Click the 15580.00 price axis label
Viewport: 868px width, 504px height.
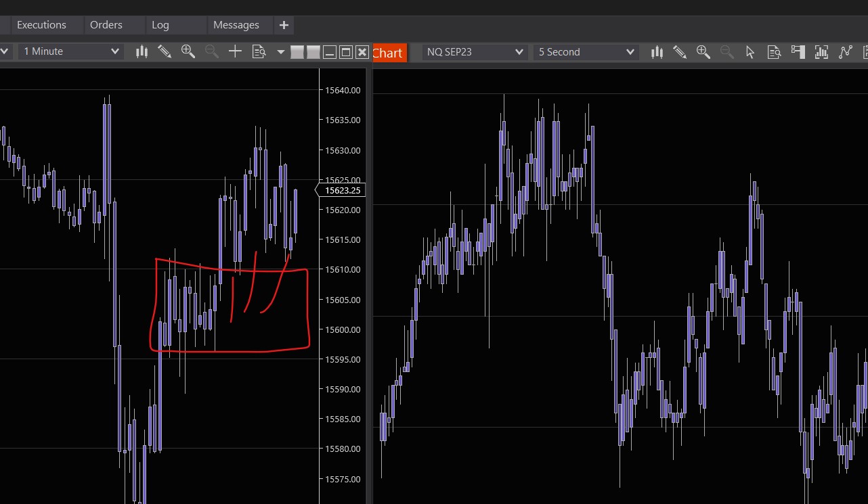coord(343,449)
